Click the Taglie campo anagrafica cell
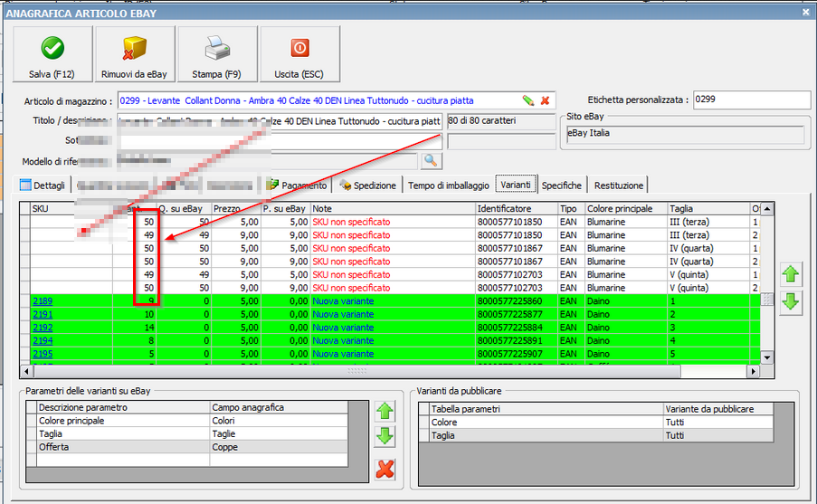 coord(279,433)
